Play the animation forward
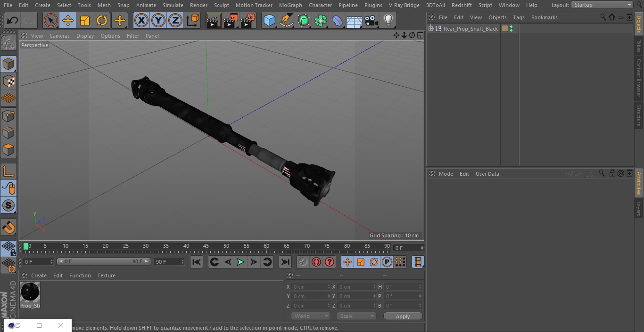 pos(240,262)
